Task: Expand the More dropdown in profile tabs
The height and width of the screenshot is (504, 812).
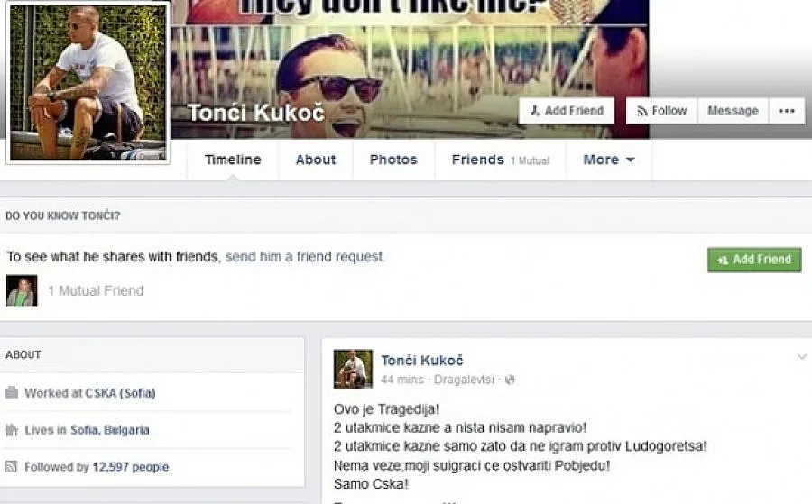Action: [x=608, y=160]
